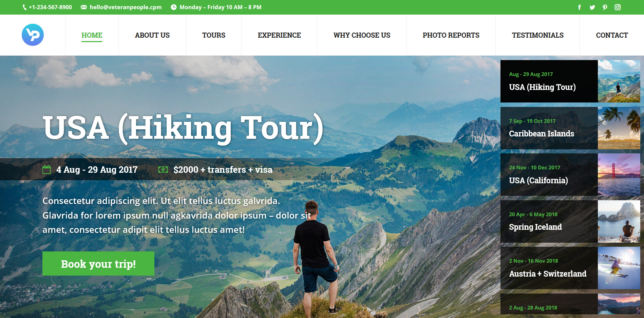Select the Photo Reports menu item
644x318 pixels.
[451, 35]
